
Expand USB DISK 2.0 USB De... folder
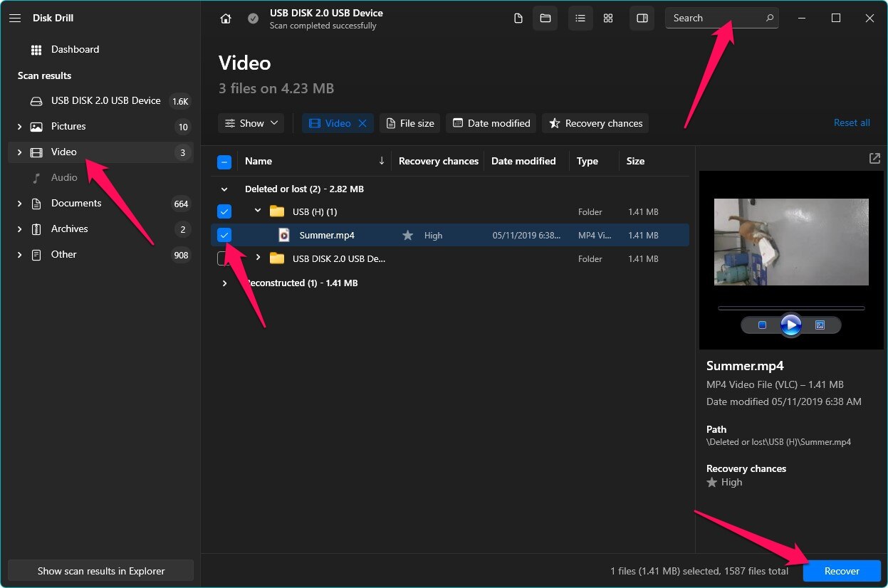click(258, 258)
